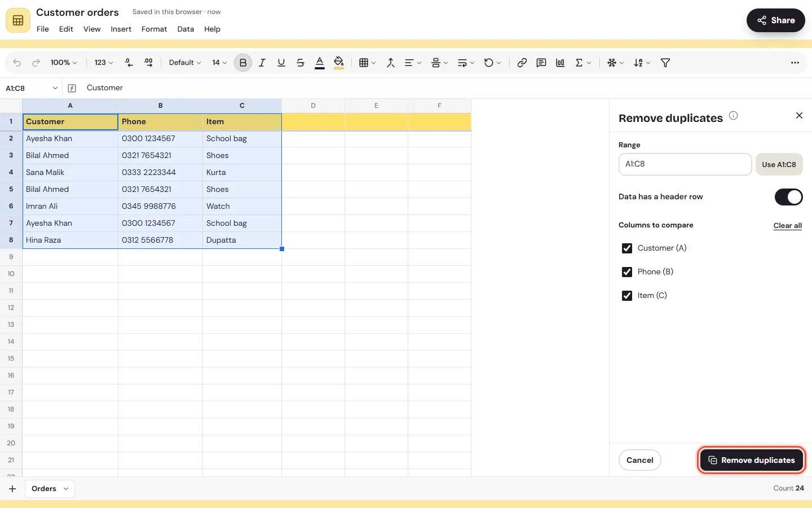This screenshot has width=812, height=508.
Task: Open vertical align dropdown
Action: pos(439,63)
